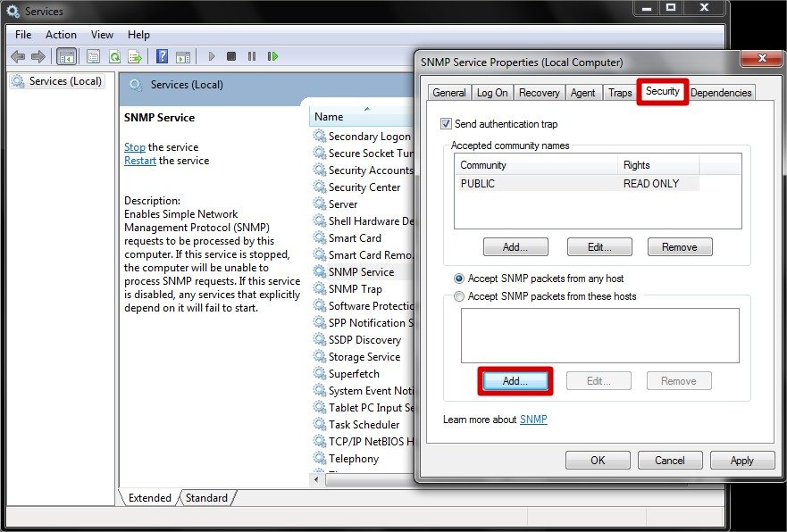787x532 pixels.
Task: Switch to the Traps tab
Action: (620, 93)
